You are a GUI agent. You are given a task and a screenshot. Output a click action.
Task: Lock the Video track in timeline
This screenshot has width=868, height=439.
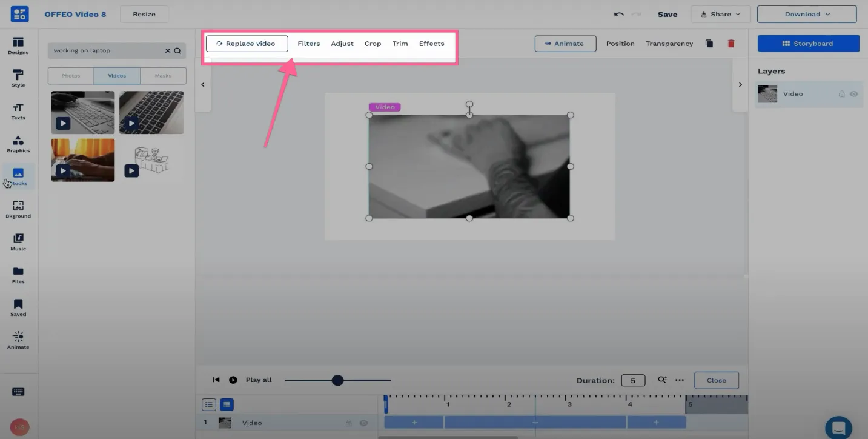coord(348,423)
